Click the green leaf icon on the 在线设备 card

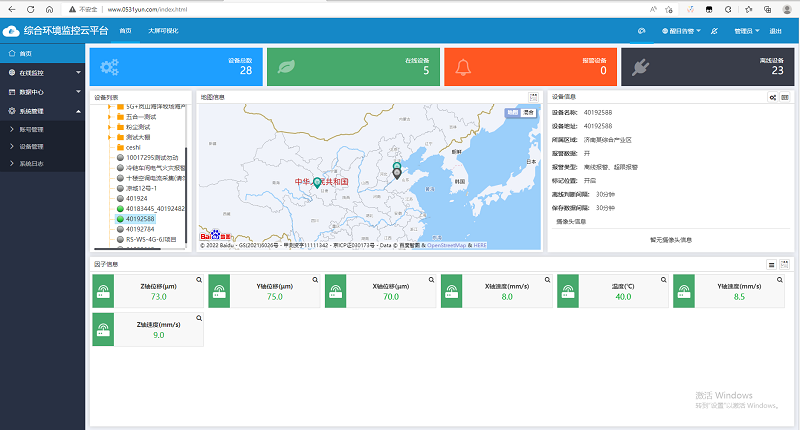point(285,67)
